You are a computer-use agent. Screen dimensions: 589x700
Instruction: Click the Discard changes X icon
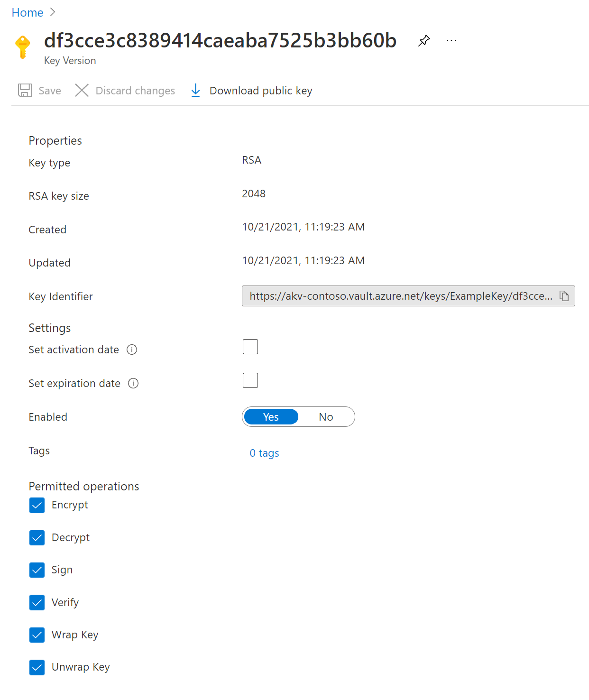[82, 90]
